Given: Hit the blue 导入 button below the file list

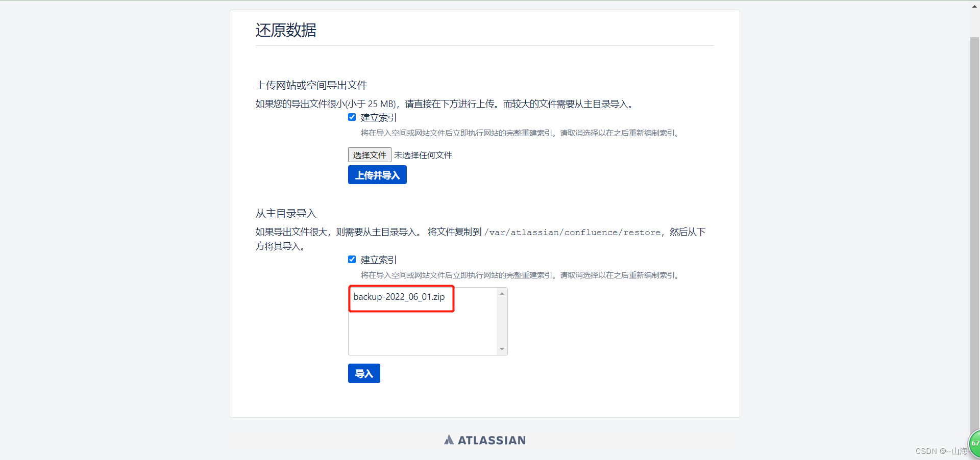Looking at the screenshot, I should pos(363,373).
